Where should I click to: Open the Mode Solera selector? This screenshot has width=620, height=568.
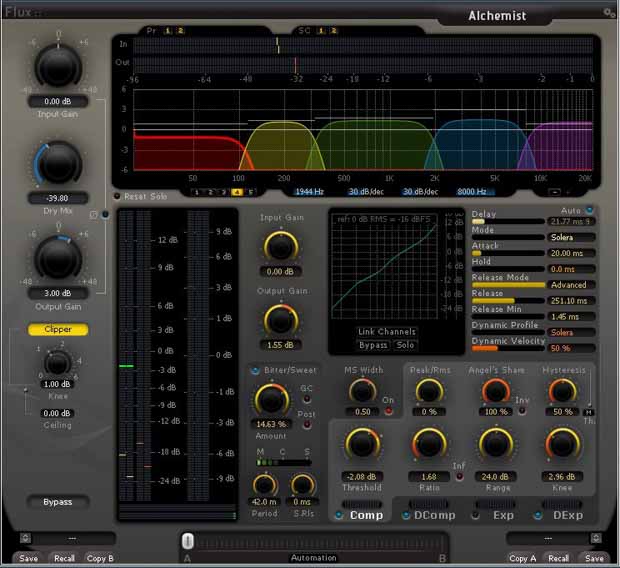(x=569, y=238)
